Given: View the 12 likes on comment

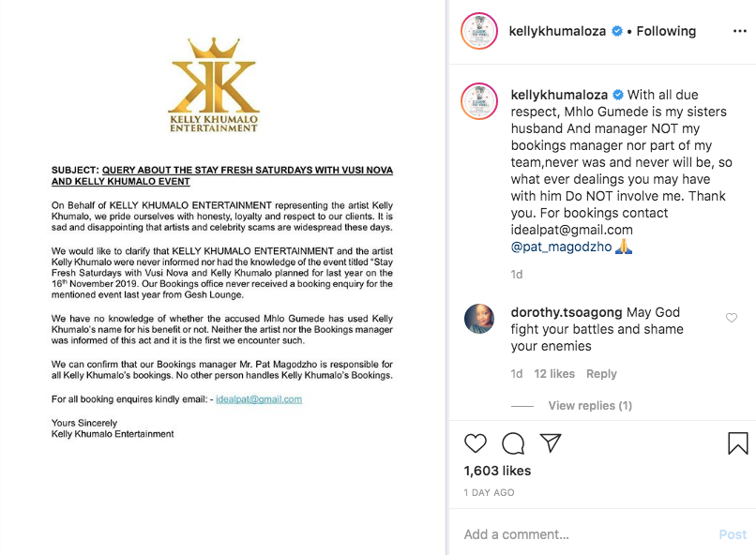Looking at the screenshot, I should coord(554,373).
